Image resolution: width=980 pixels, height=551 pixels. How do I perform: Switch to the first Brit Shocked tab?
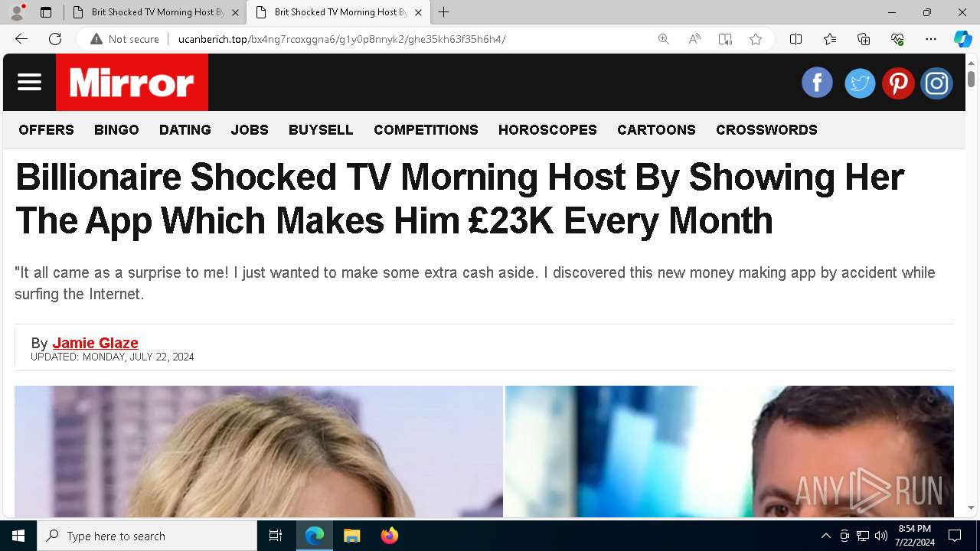155,12
